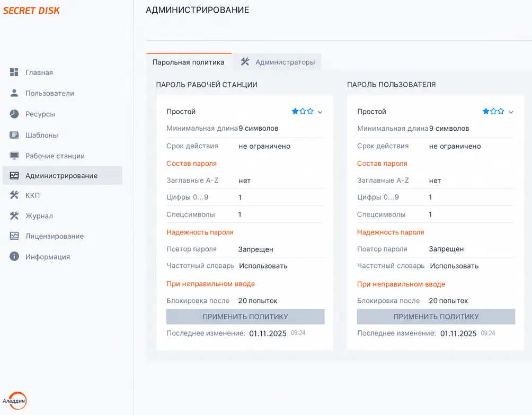Click the star rating in user password card
This screenshot has height=415, width=532.
[493, 111]
